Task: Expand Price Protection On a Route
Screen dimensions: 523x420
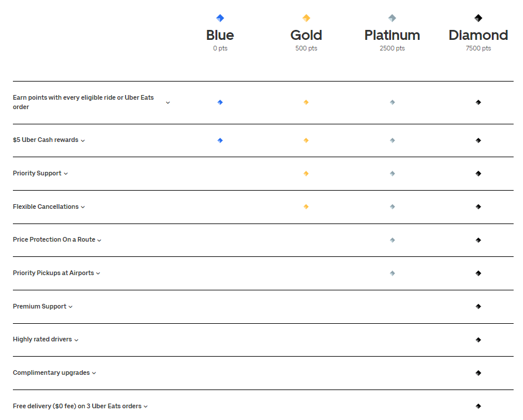Action: (x=99, y=240)
